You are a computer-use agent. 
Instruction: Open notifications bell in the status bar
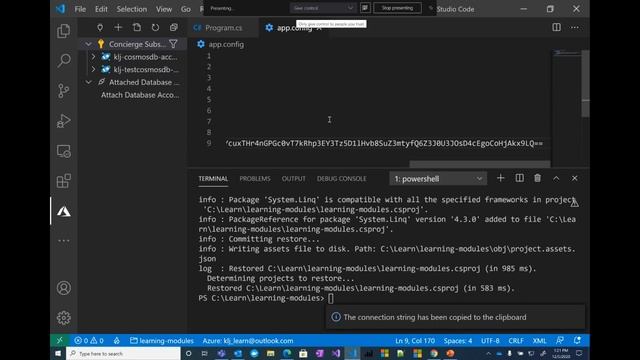point(577,340)
